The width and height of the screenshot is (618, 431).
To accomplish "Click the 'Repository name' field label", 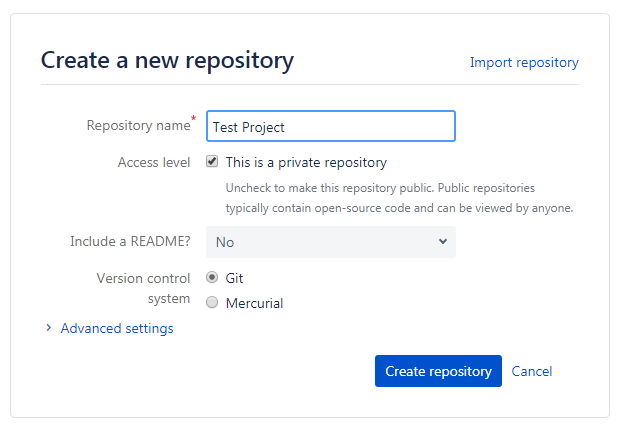I will click(x=138, y=125).
